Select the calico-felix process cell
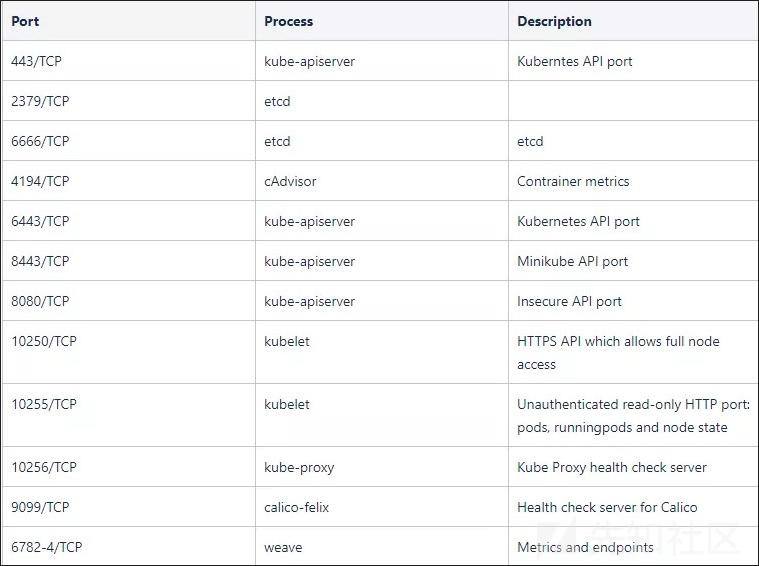 [x=296, y=507]
